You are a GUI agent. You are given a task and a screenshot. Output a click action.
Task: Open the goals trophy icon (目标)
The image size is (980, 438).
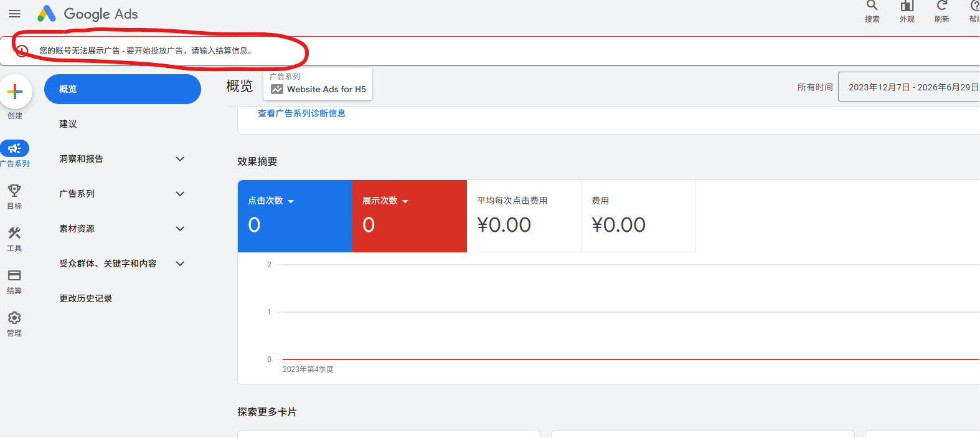pos(14,190)
